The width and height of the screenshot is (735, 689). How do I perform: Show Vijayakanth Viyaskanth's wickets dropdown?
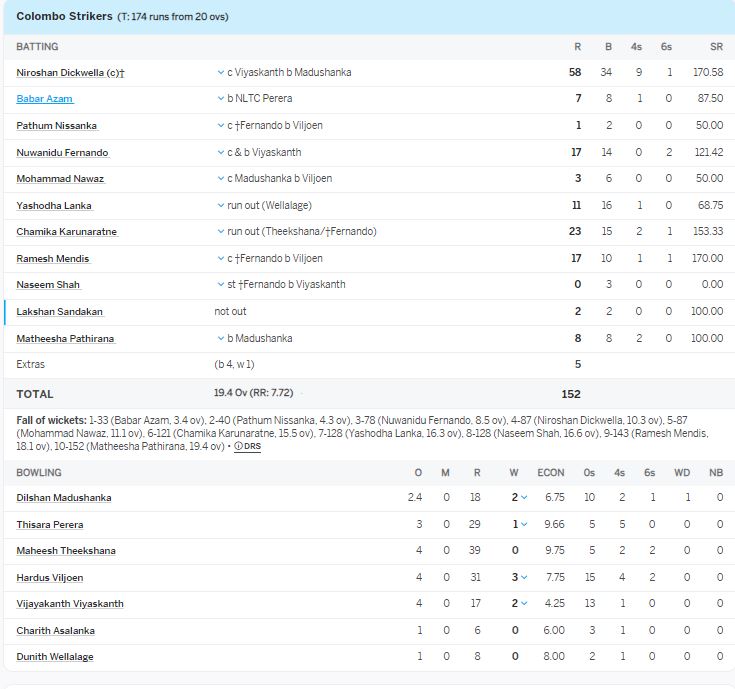[524, 604]
